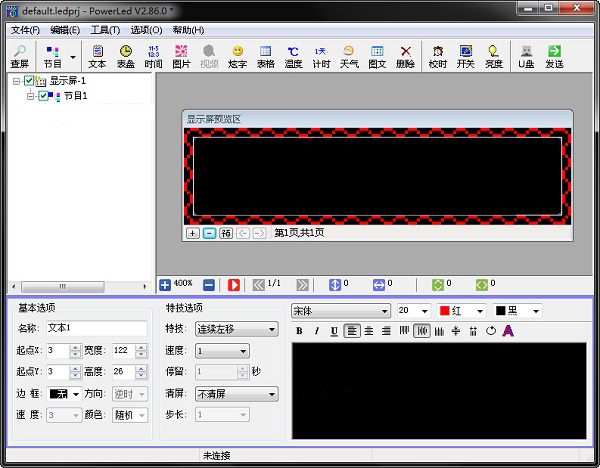Click the red play preview button

pos(234,285)
